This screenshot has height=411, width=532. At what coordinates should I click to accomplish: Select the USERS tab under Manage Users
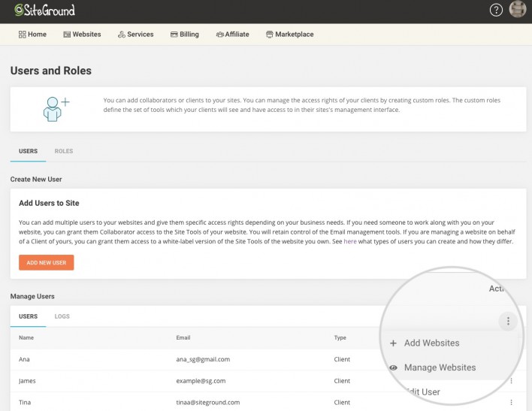[28, 316]
